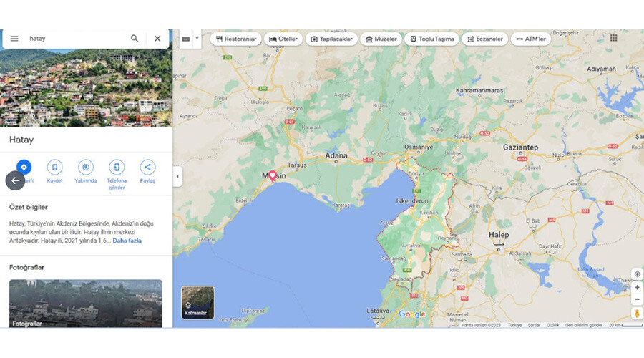The width and height of the screenshot is (644, 358).
Task: Click the my location target icon
Action: (x=637, y=274)
